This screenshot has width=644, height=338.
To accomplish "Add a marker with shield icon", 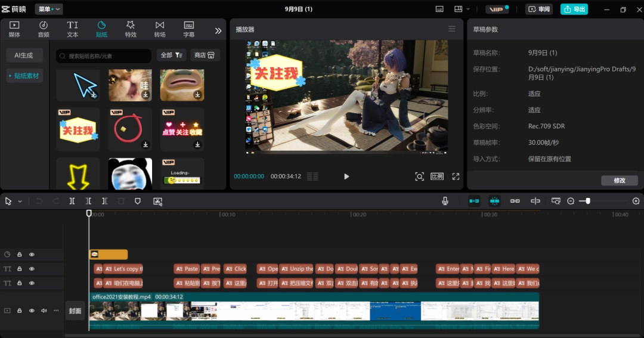I will coord(138,201).
